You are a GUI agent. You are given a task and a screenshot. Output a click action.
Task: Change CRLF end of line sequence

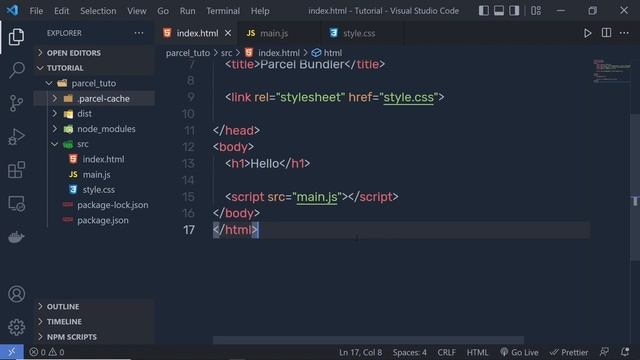click(x=446, y=352)
